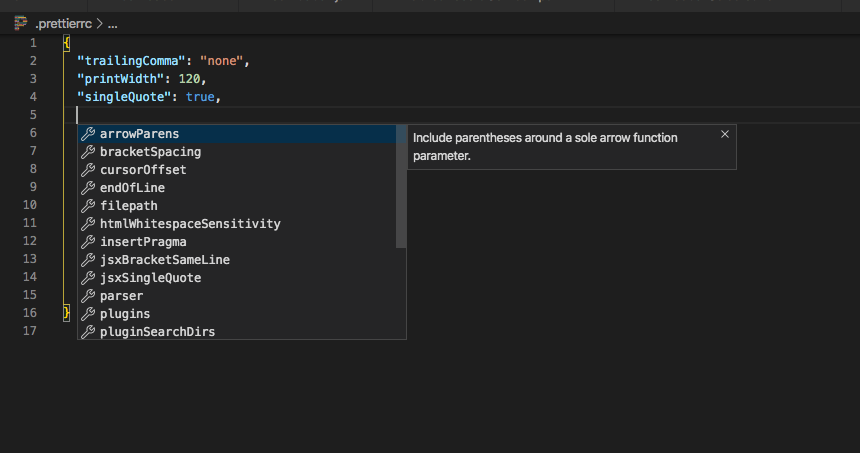Click the wrench icon beside insertPragma
The width and height of the screenshot is (860, 453).
click(88, 242)
